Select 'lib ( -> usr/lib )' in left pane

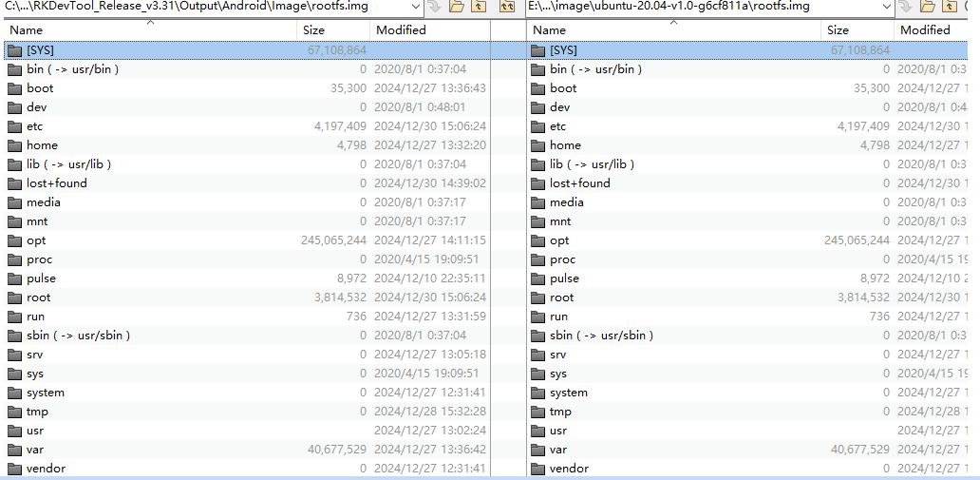(68, 164)
